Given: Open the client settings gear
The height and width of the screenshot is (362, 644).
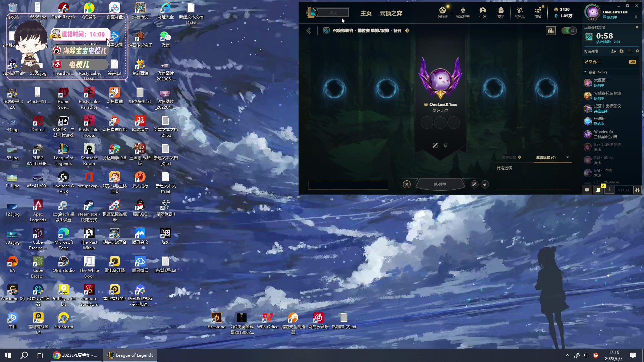Looking at the screenshot, I should coord(628,6).
